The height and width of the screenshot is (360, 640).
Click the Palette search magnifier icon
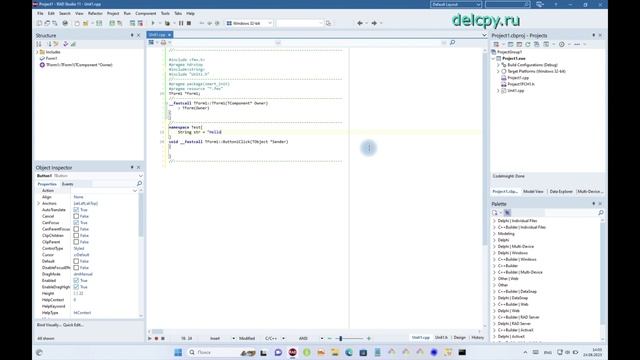600,213
